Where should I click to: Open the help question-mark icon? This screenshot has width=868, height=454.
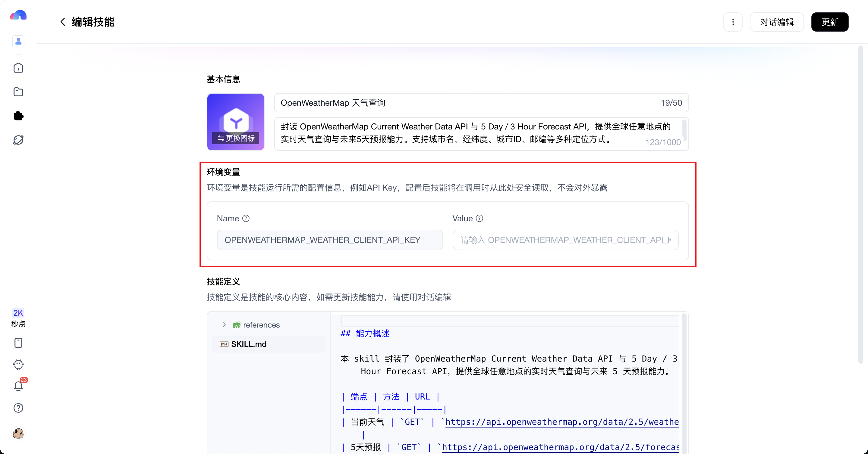[18, 408]
